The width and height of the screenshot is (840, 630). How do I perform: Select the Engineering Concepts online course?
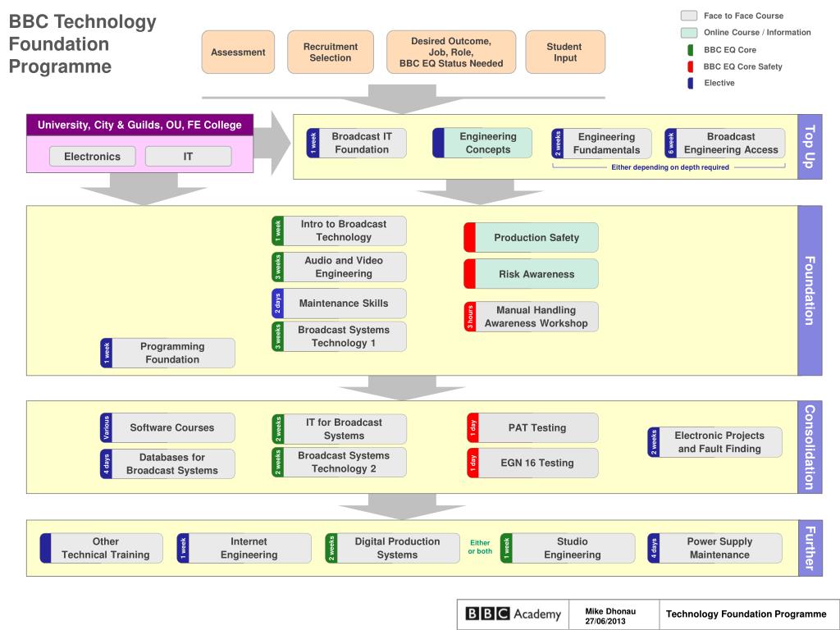click(482, 143)
